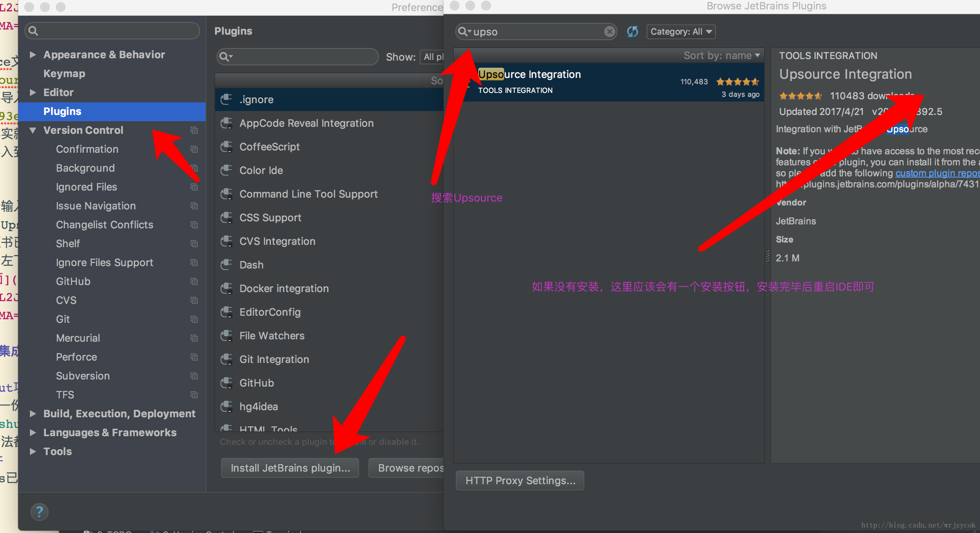This screenshot has width=980, height=533.
Task: Open the Show: All plugins dropdown
Action: pyautogui.click(x=432, y=57)
